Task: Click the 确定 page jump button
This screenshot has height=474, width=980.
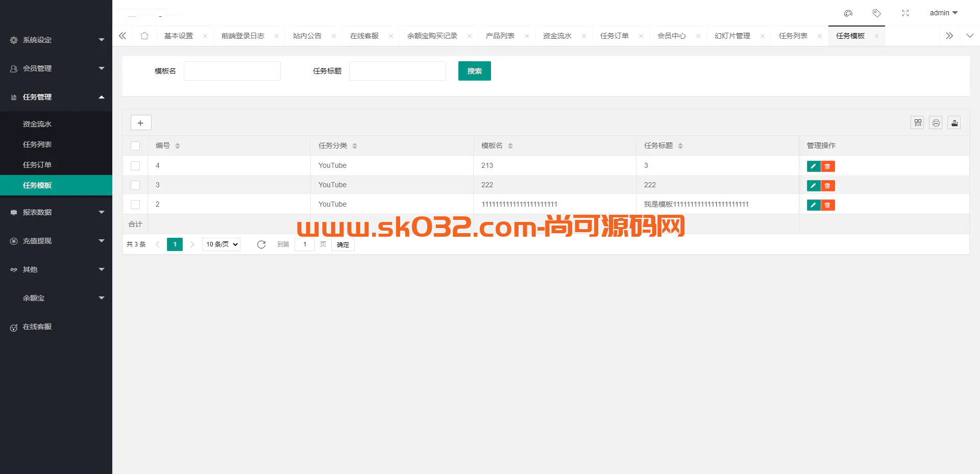Action: coord(343,244)
